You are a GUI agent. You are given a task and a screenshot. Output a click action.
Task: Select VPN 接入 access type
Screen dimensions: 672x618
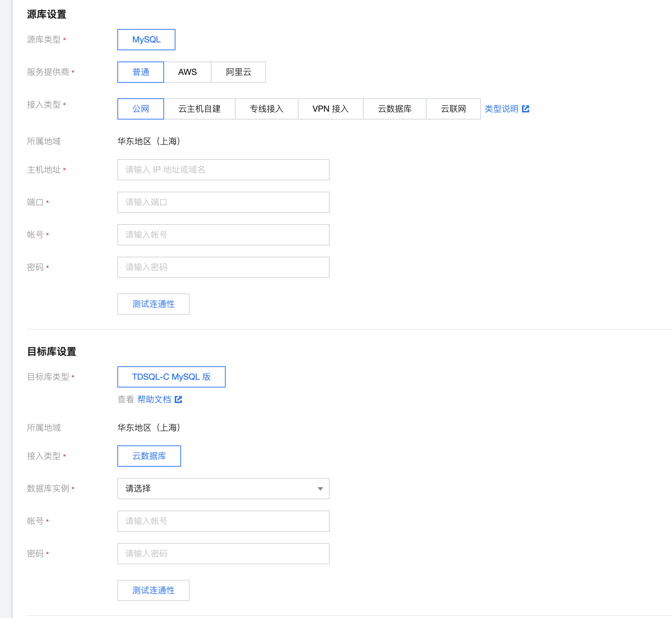point(330,109)
